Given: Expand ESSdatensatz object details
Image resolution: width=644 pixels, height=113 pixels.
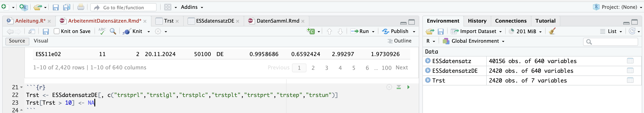Looking at the screenshot, I should [428, 61].
